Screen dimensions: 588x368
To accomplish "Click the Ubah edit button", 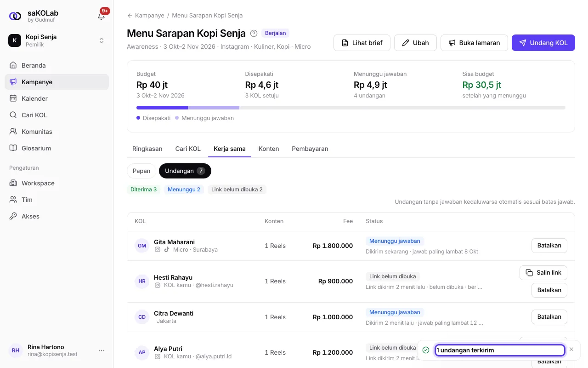I will point(415,43).
